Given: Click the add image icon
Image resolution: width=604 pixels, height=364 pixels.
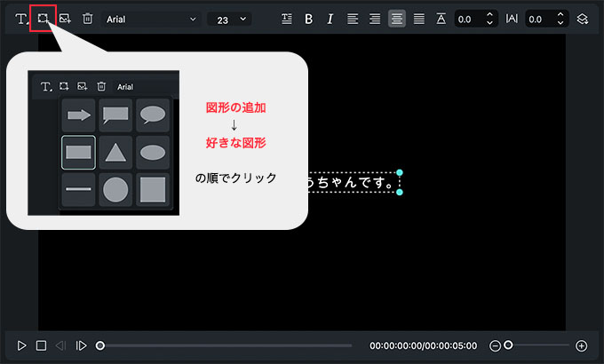Looking at the screenshot, I should point(65,18).
